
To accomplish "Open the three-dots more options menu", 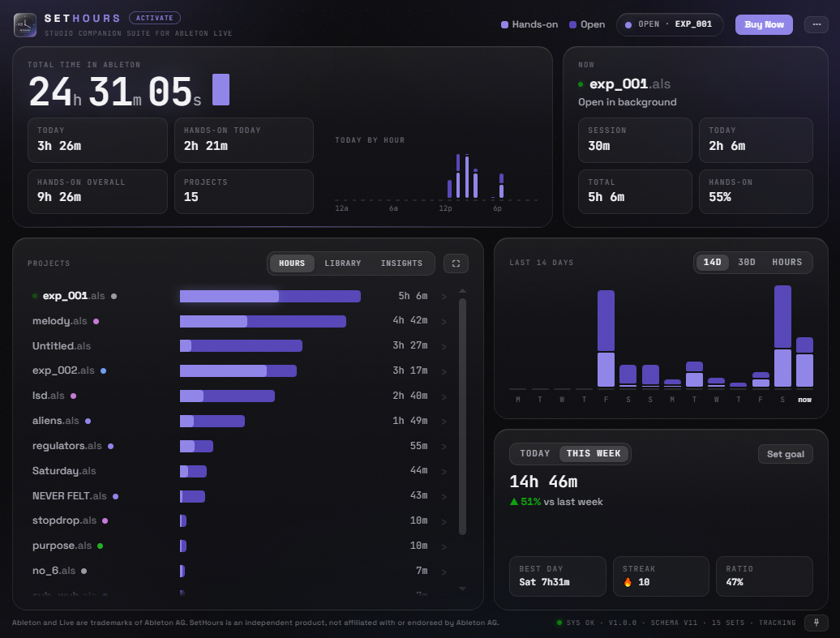I will click(816, 24).
